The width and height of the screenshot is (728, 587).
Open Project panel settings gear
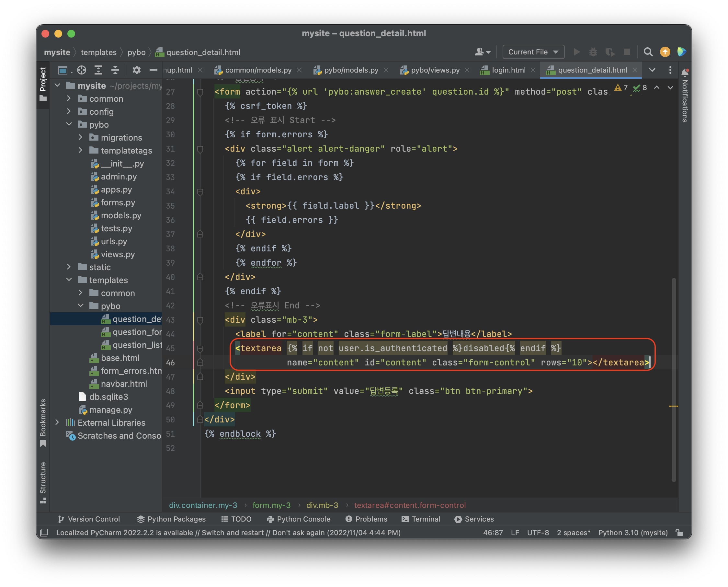pyautogui.click(x=136, y=70)
